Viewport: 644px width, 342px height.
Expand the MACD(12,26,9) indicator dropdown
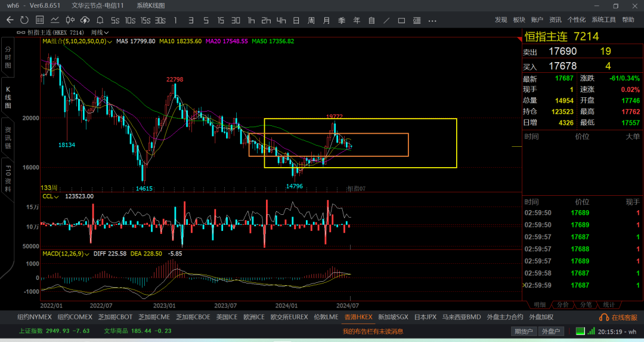pos(66,254)
